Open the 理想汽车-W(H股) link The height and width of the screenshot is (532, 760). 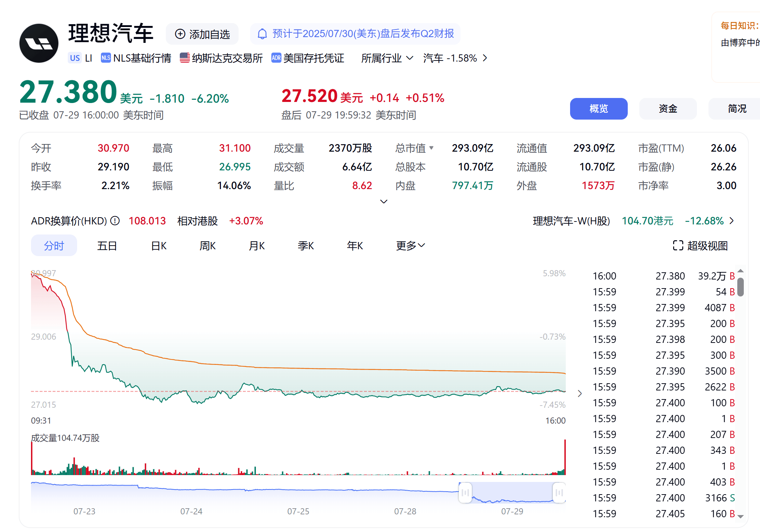(571, 221)
